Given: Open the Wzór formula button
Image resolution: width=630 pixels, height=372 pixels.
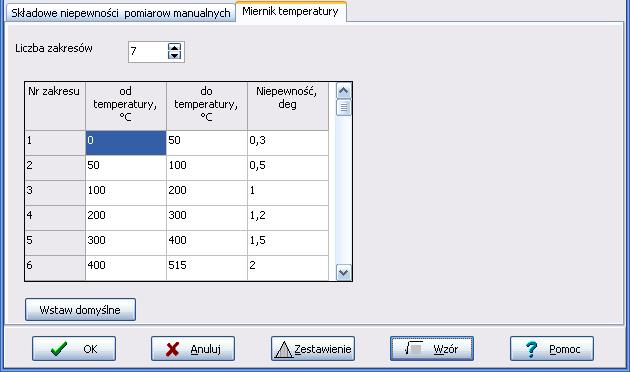Looking at the screenshot, I should [x=432, y=349].
